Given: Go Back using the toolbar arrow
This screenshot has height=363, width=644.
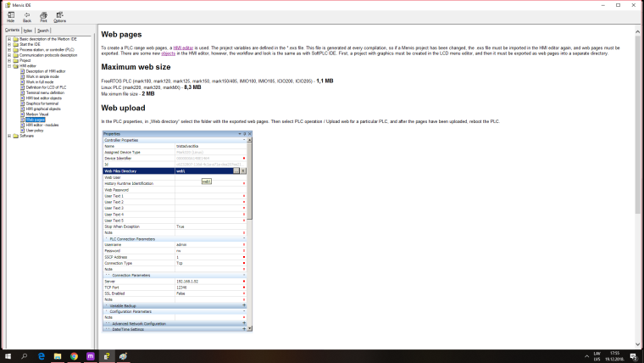Looking at the screenshot, I should click(27, 17).
